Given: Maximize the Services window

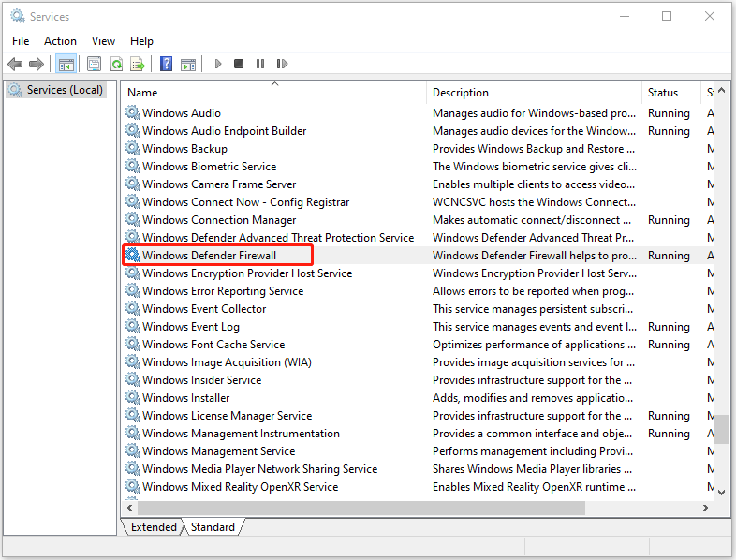Looking at the screenshot, I should (x=667, y=17).
